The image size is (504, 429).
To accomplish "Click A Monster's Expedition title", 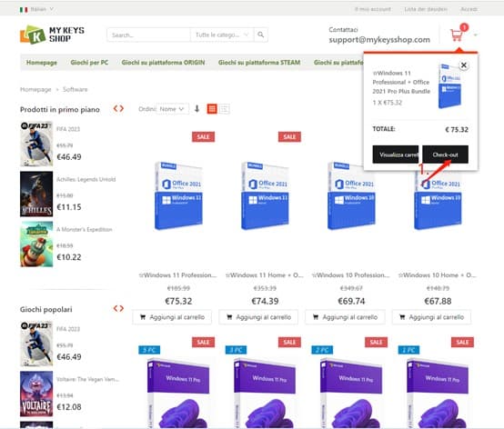I will click(x=85, y=229).
